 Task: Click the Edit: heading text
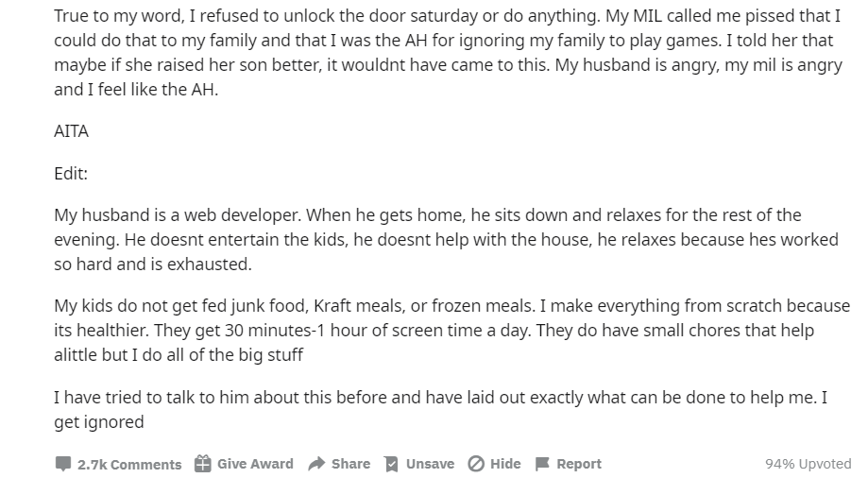71,174
